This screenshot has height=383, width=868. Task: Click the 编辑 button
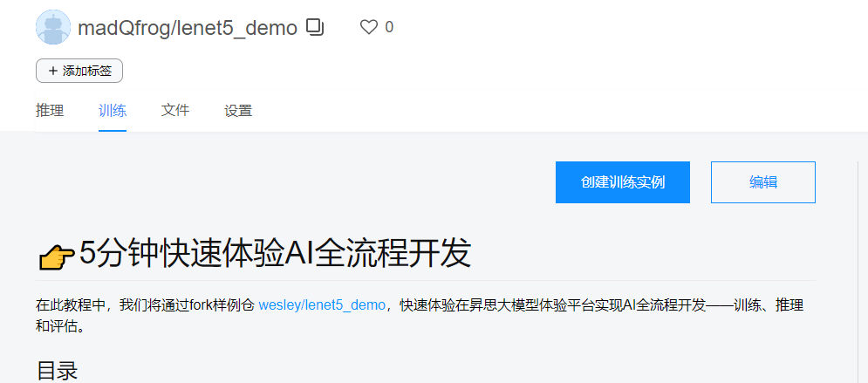[762, 182]
